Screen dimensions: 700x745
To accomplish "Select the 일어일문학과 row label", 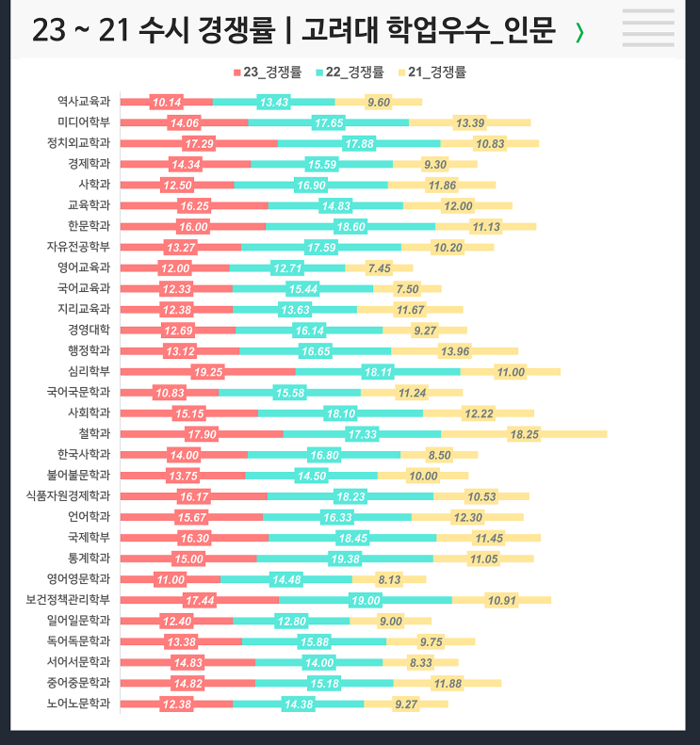I will [78, 621].
